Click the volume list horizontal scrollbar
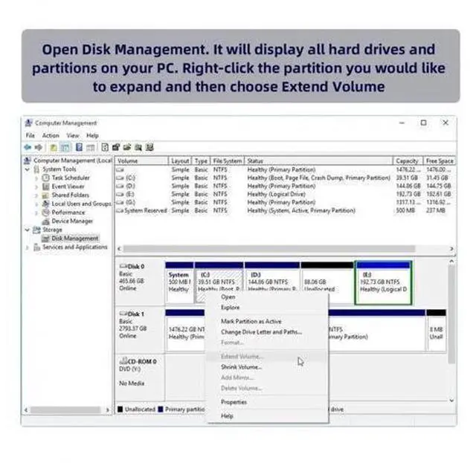This screenshot has height=463, width=476. [x=269, y=249]
